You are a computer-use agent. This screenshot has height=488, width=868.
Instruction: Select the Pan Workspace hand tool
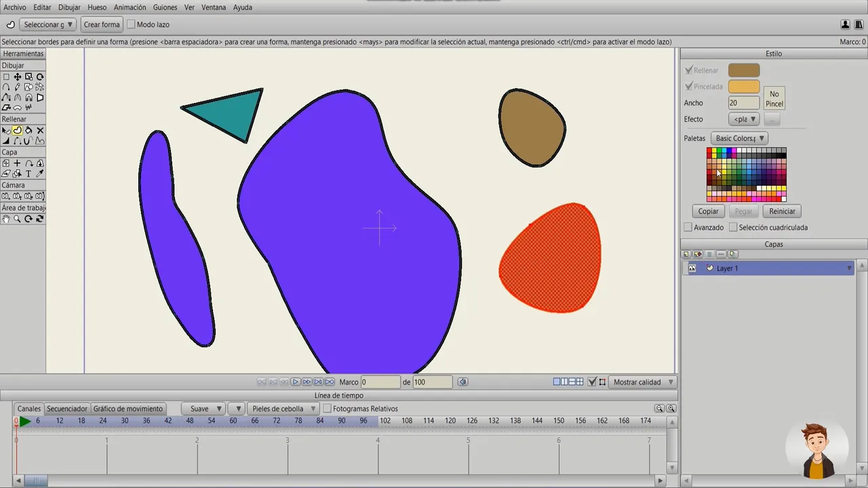pyautogui.click(x=6, y=219)
